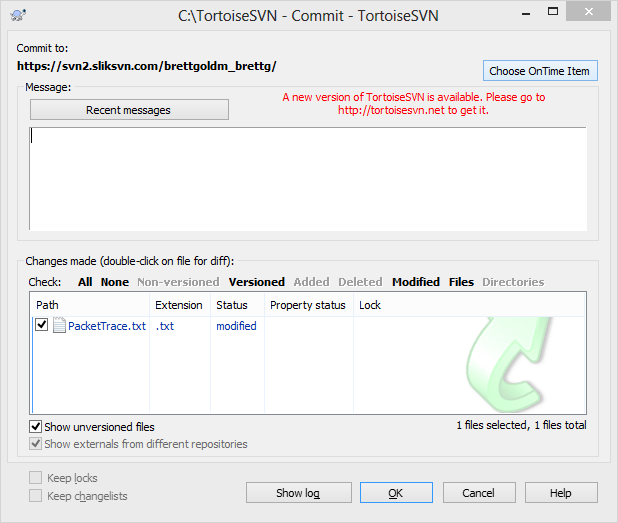Click the new version available notice
618x523 pixels.
click(413, 103)
